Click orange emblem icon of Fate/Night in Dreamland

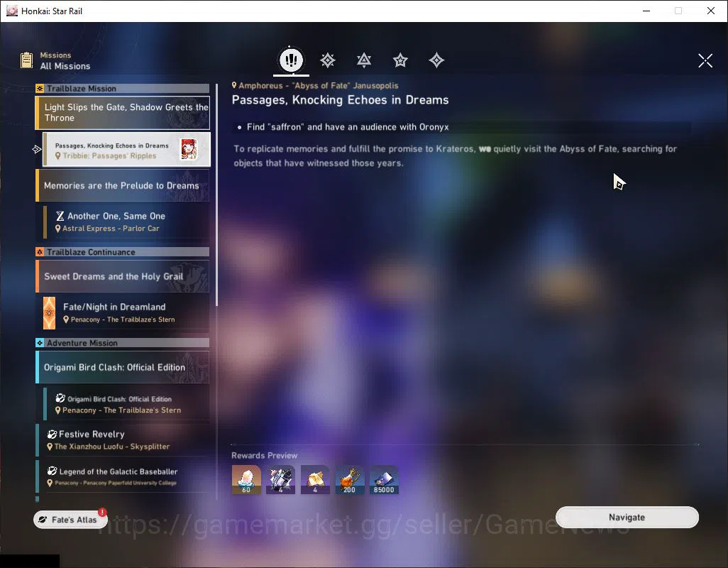tap(49, 312)
